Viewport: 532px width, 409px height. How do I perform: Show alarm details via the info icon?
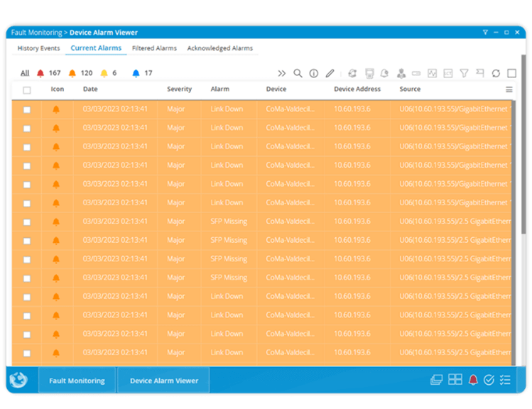pos(314,73)
